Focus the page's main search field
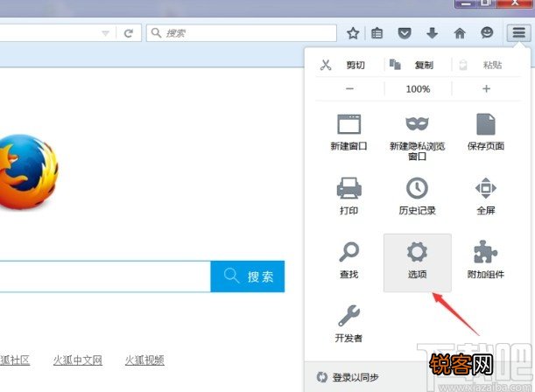Image resolution: width=535 pixels, height=392 pixels. (105, 276)
